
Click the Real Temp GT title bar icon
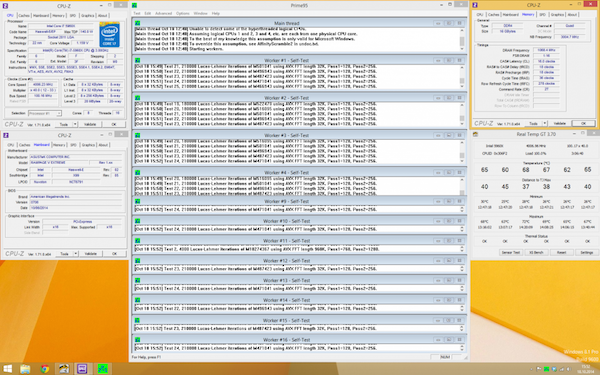point(475,134)
